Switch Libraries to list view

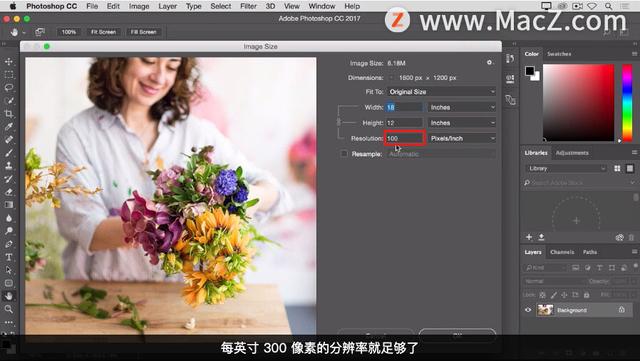coord(630,168)
